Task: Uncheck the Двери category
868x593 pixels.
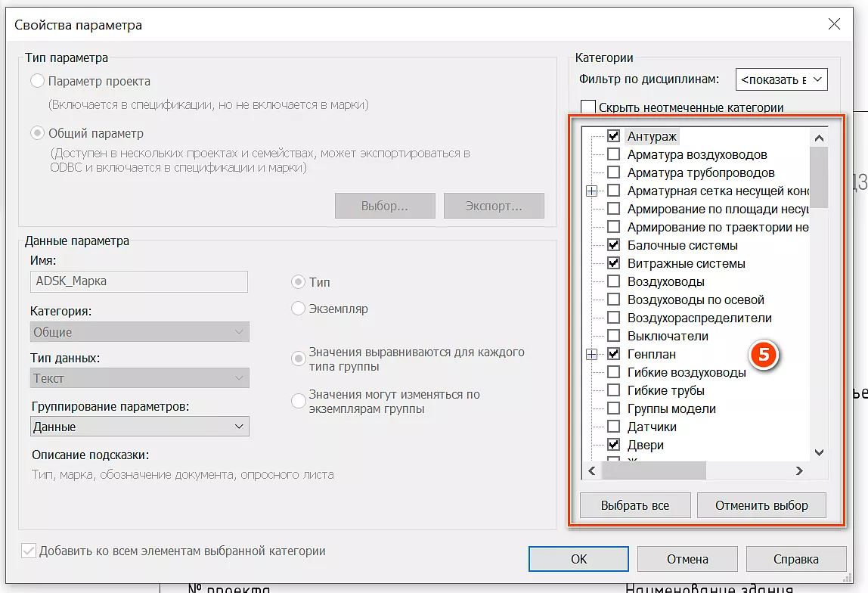Action: point(614,445)
